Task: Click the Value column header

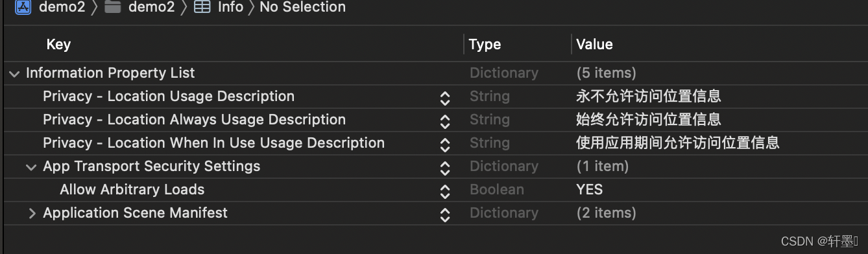Action: point(594,44)
